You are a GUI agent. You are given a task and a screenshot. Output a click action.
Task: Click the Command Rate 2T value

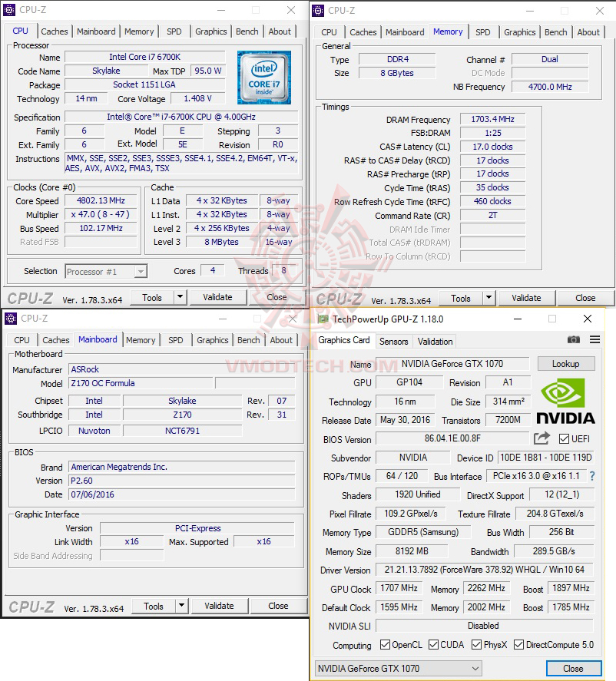pyautogui.click(x=492, y=216)
